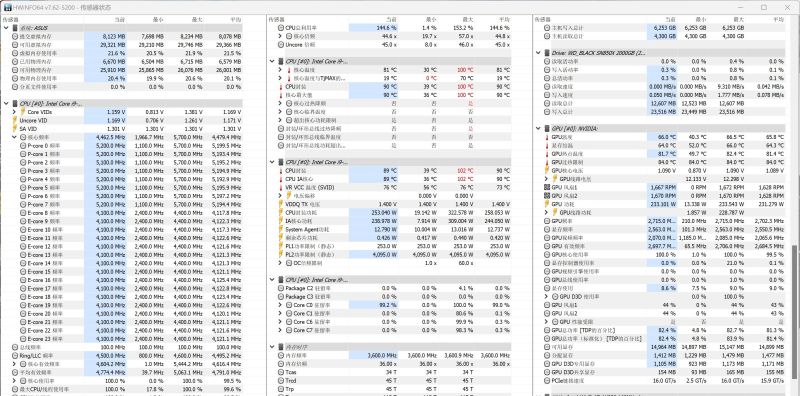
Task: Click the thermometer icon beside CPU IA核心
Action: (281, 179)
